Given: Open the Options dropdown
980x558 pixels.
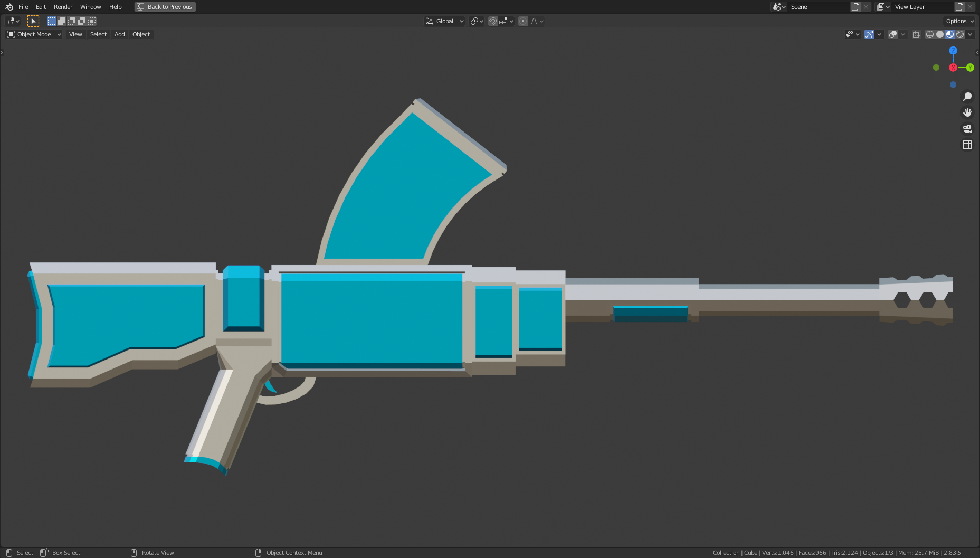Looking at the screenshot, I should point(958,21).
